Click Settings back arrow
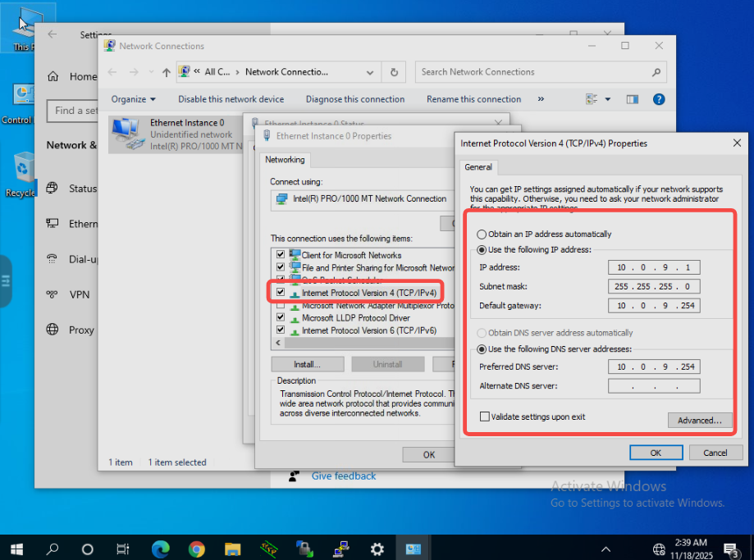The width and height of the screenshot is (754, 560). point(52,34)
